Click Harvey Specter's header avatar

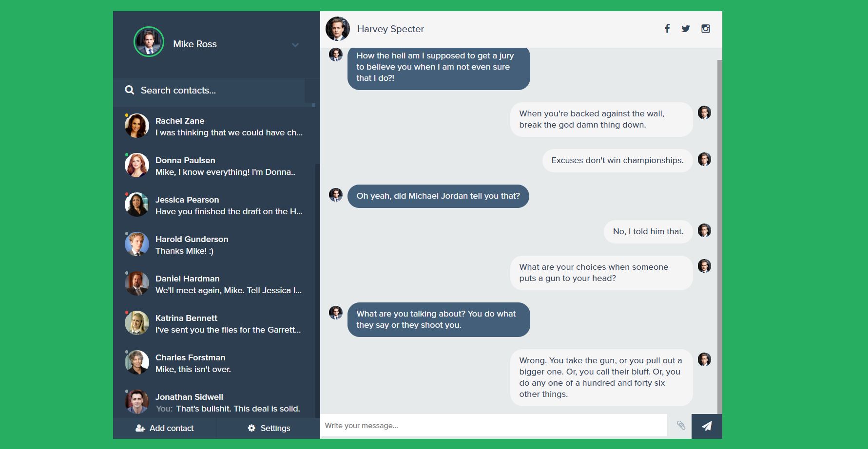(x=337, y=29)
